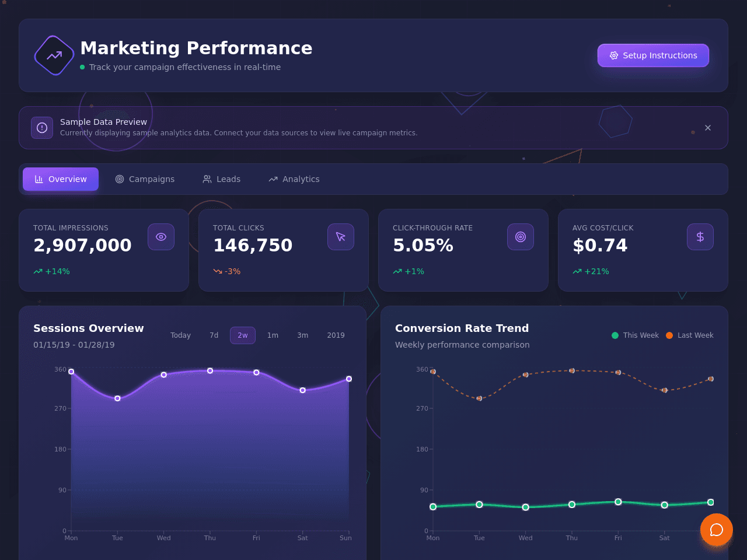Toggle the Last Week legend series
Image resolution: width=747 pixels, height=560 pixels.
point(690,335)
